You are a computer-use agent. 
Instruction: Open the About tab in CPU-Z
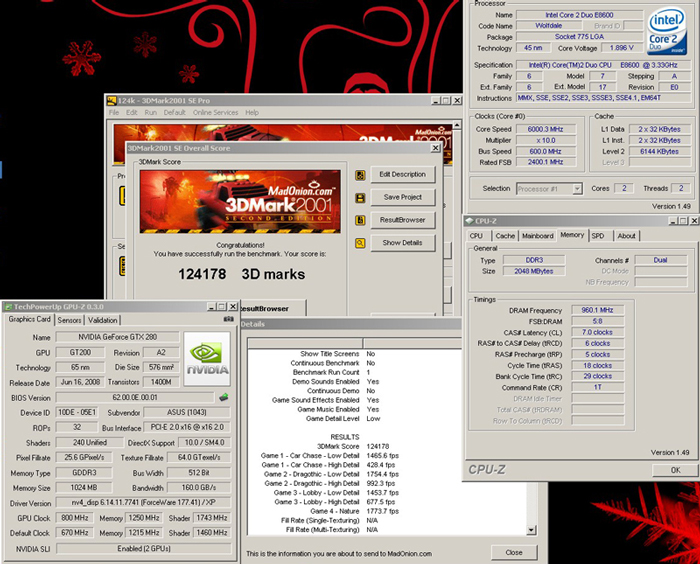626,236
